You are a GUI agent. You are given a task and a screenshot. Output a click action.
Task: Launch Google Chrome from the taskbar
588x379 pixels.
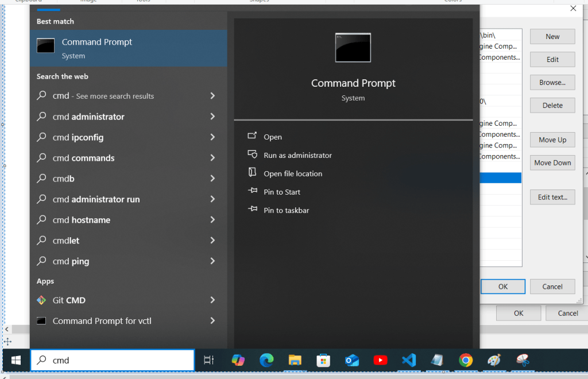(466, 360)
